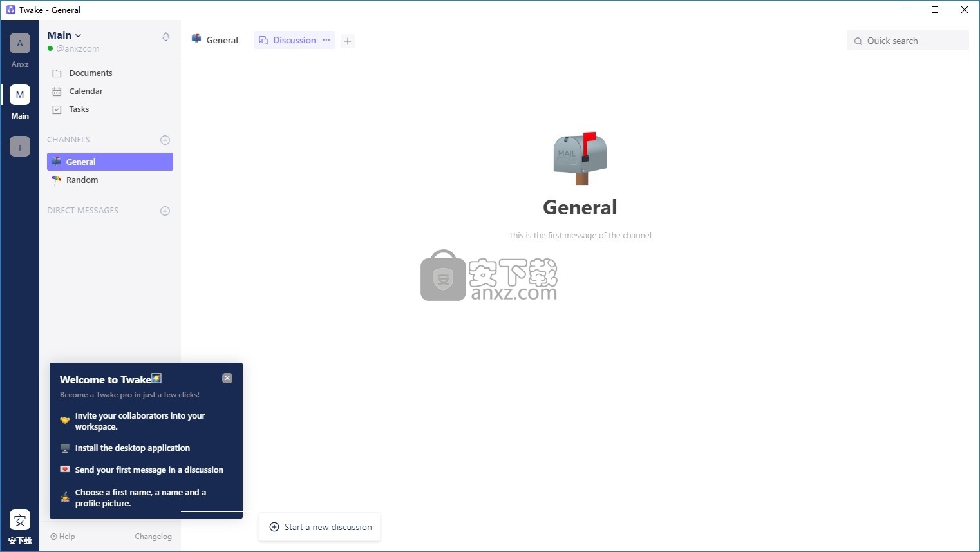Start a new direct message with plus icon
The width and height of the screenshot is (980, 552).
[x=165, y=211]
